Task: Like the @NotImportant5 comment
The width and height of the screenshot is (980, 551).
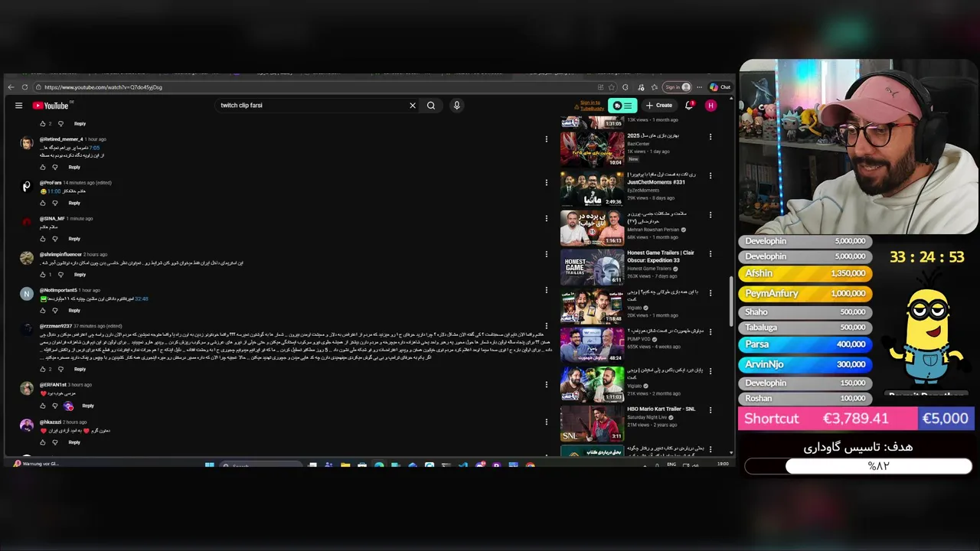Action: (43, 310)
